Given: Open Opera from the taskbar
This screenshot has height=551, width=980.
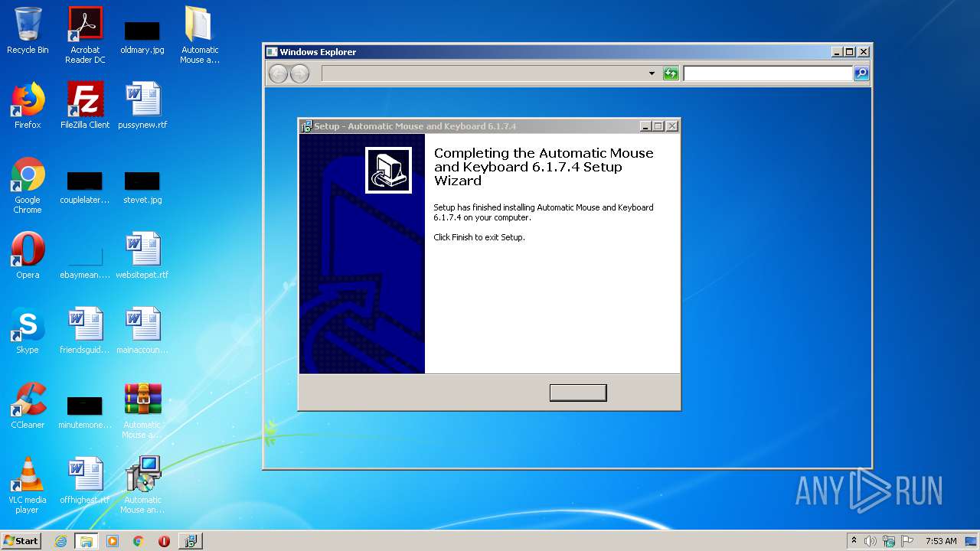Looking at the screenshot, I should click(164, 541).
